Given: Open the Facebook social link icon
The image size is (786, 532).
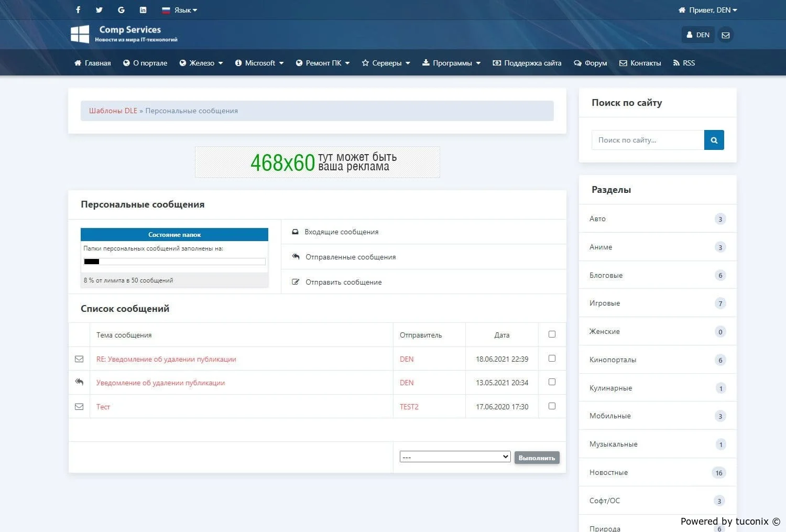Looking at the screenshot, I should 78,10.
